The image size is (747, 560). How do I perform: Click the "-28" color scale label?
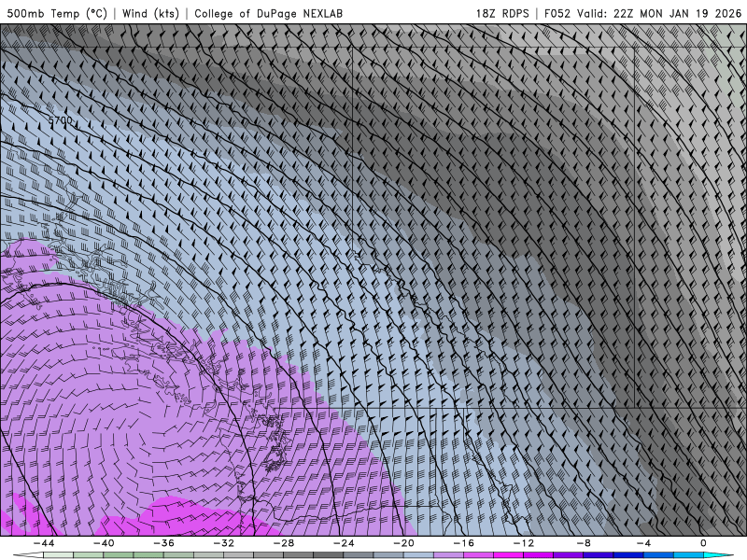coord(284,543)
